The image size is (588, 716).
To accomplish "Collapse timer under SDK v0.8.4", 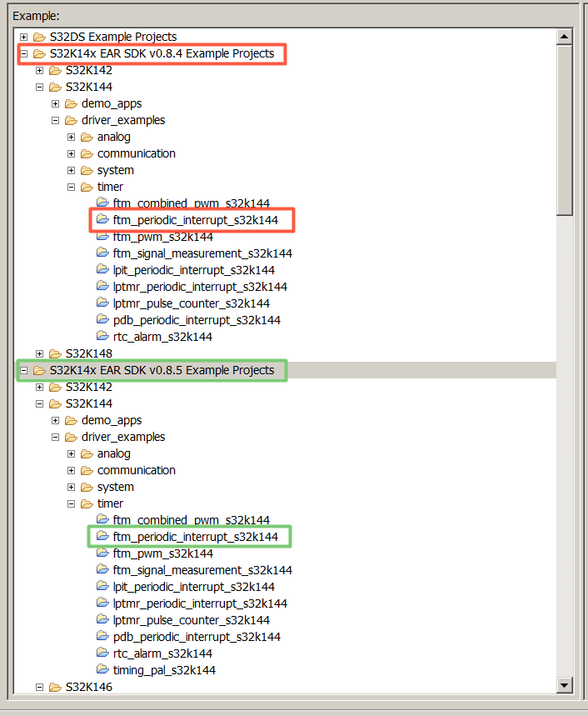I will [x=71, y=188].
